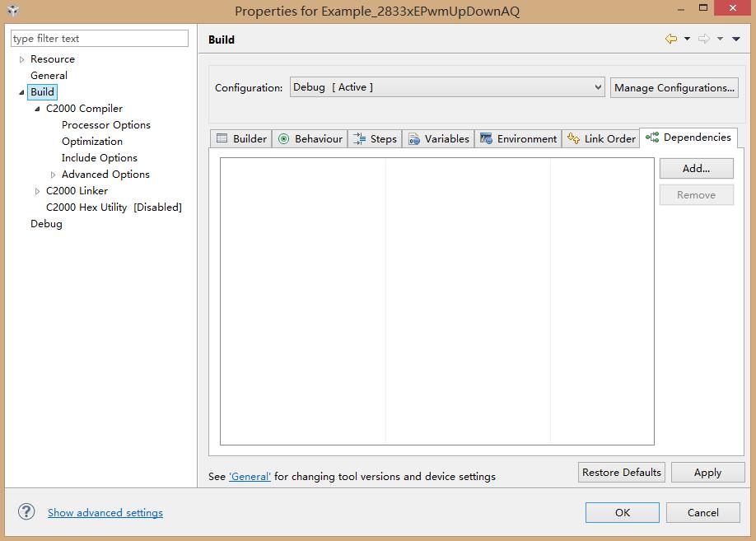Screen dimensions: 756x541
Task: Click the Steps tab icon
Action: click(359, 139)
